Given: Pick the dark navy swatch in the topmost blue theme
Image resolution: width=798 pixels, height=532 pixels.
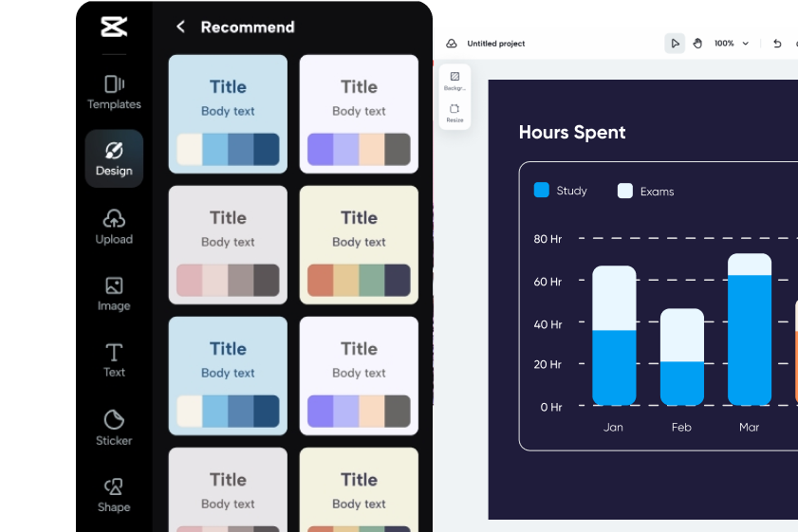Looking at the screenshot, I should coord(267,150).
